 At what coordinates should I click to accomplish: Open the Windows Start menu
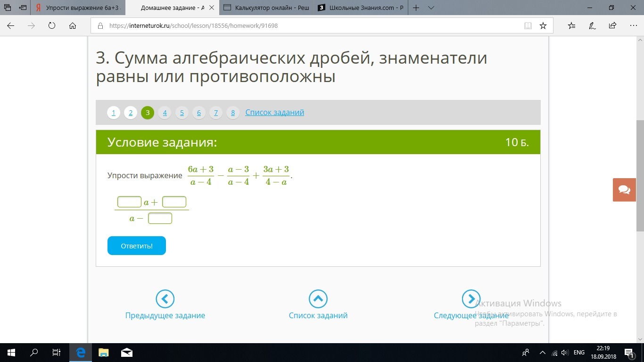point(11,353)
